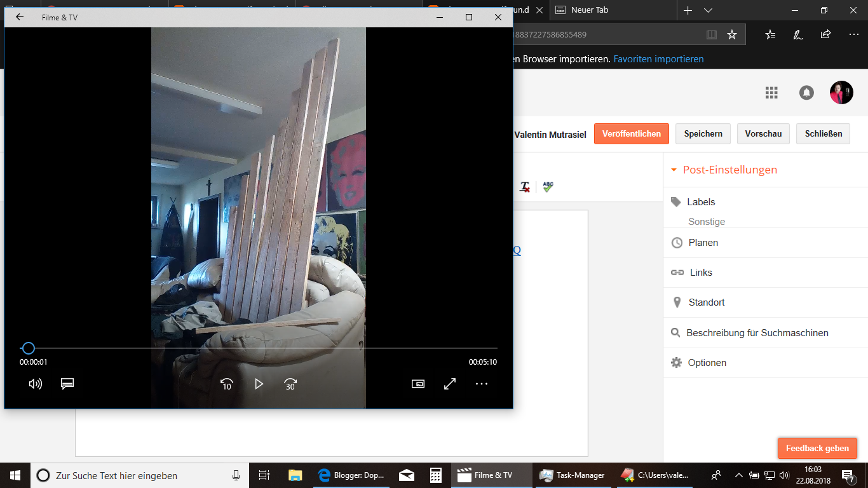Open File Explorer from taskbar

(x=295, y=475)
